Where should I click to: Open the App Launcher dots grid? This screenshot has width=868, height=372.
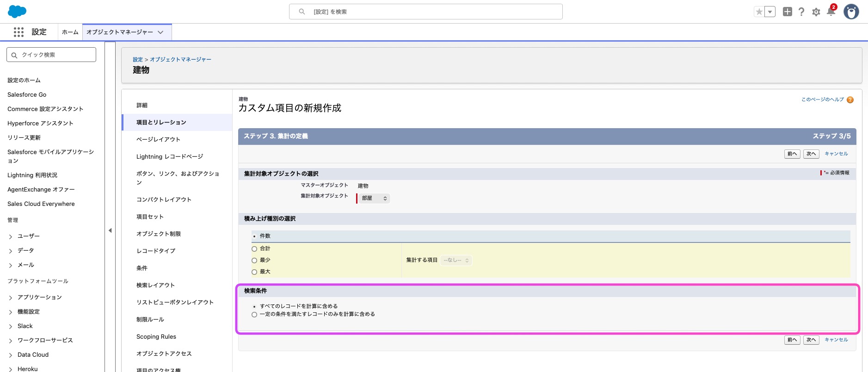pyautogui.click(x=18, y=32)
